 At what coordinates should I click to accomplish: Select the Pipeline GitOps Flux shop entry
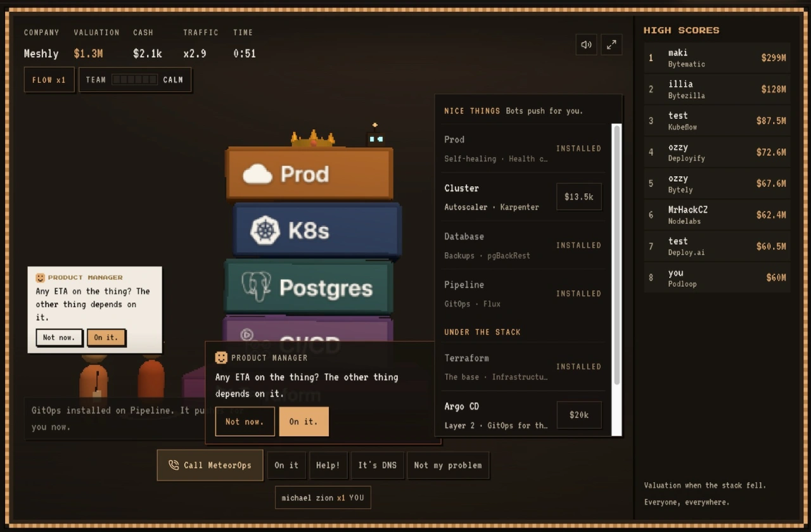pos(523,293)
